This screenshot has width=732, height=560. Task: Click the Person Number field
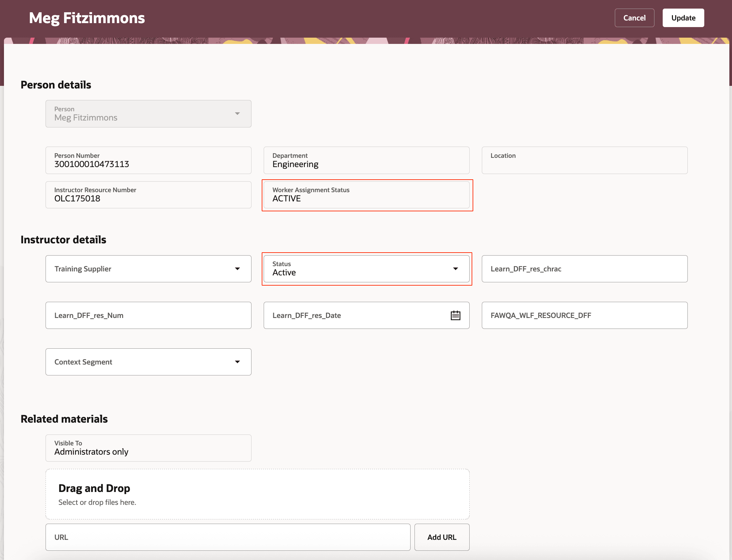click(x=148, y=160)
